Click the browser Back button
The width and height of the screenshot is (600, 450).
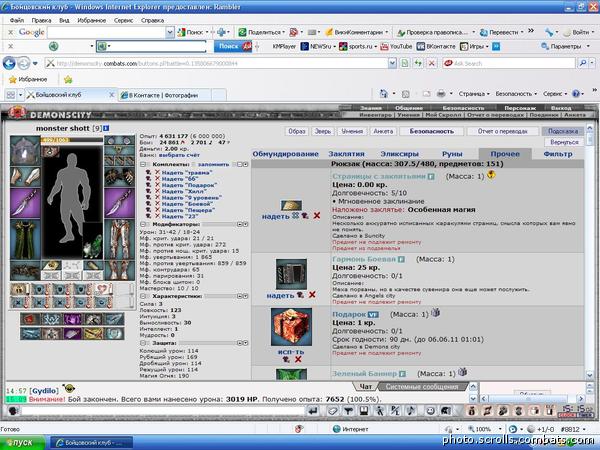9,63
